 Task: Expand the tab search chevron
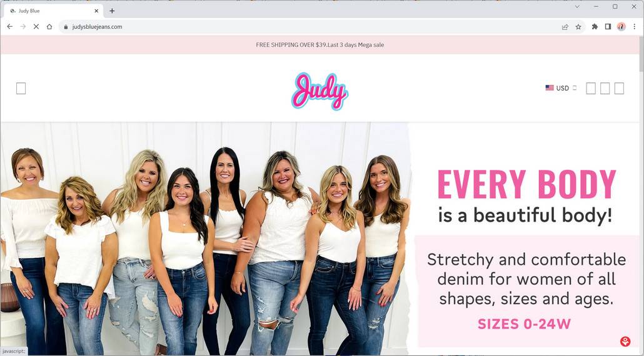(x=577, y=7)
